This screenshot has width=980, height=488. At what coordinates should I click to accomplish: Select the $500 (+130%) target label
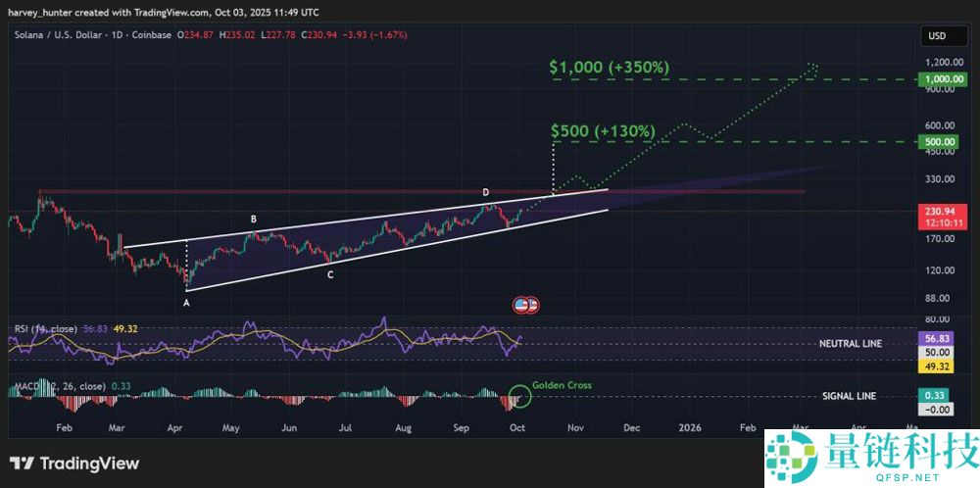(601, 129)
